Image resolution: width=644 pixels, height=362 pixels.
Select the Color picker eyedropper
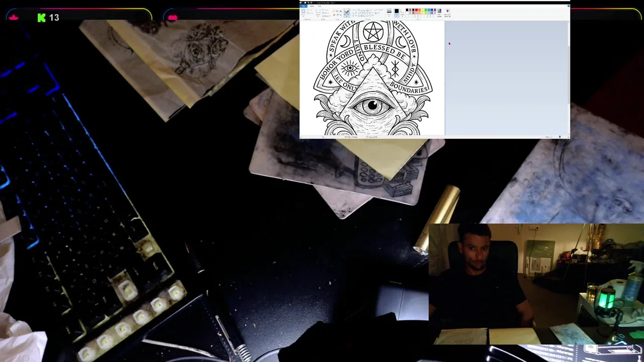click(337, 15)
